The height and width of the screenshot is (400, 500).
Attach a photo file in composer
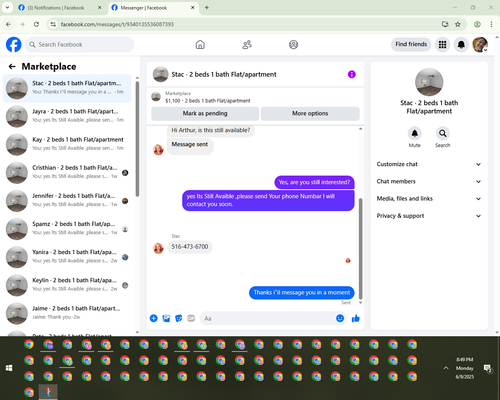[166, 318]
